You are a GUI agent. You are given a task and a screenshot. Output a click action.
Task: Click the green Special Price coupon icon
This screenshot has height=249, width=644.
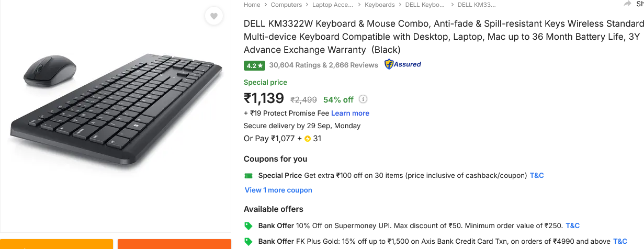(x=248, y=176)
